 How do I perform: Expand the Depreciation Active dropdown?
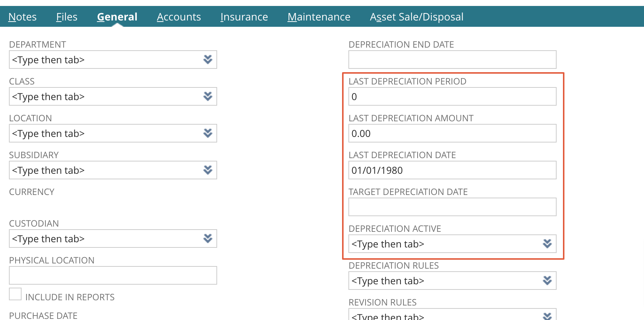pos(547,244)
